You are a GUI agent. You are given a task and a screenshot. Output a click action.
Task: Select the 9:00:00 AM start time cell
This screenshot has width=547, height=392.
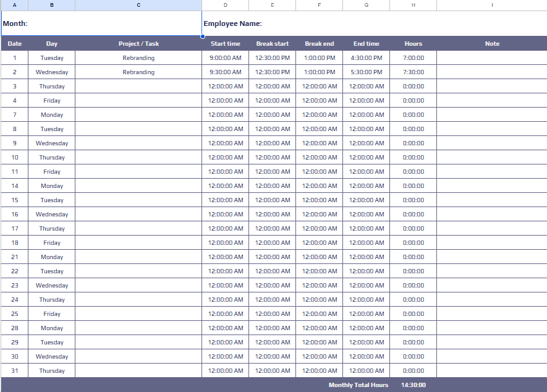[x=225, y=58]
